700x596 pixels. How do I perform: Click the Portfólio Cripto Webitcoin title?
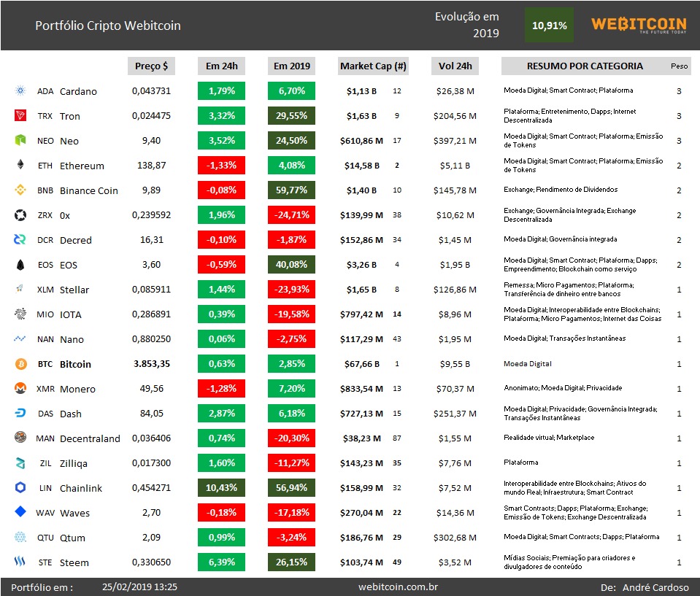pyautogui.click(x=108, y=26)
